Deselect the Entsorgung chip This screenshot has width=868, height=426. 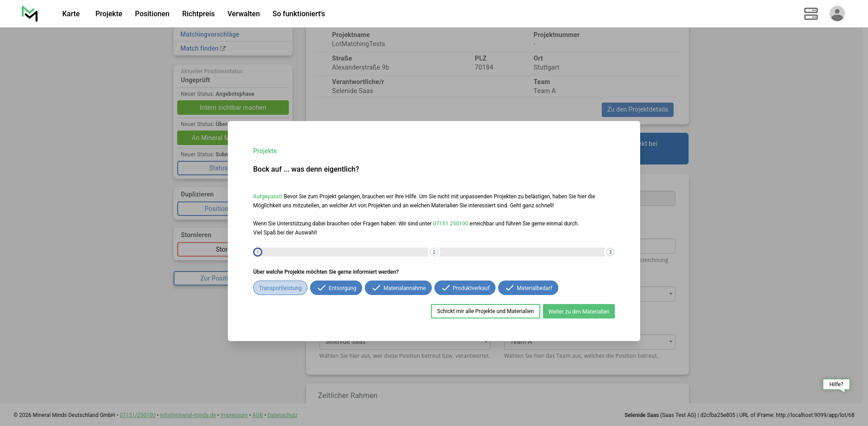pyautogui.click(x=336, y=288)
